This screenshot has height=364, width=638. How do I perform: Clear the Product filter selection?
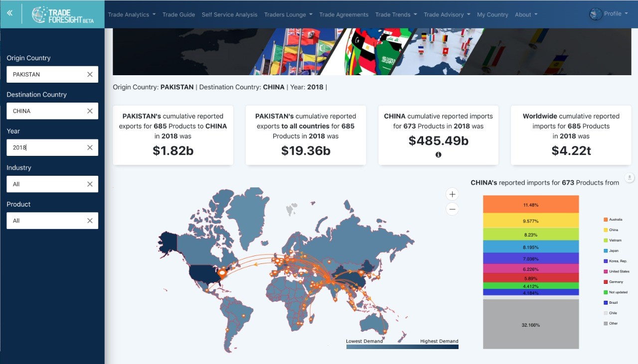(90, 221)
